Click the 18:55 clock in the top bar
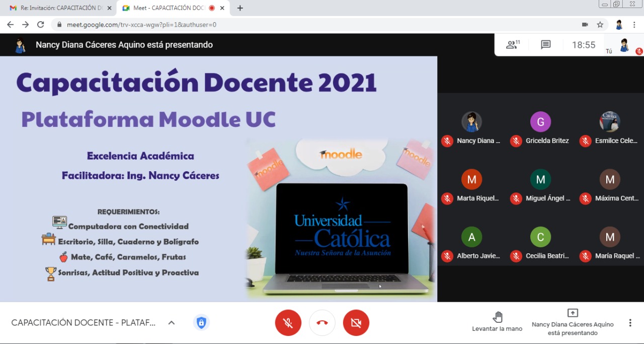The height and width of the screenshot is (344, 644). coord(584,45)
